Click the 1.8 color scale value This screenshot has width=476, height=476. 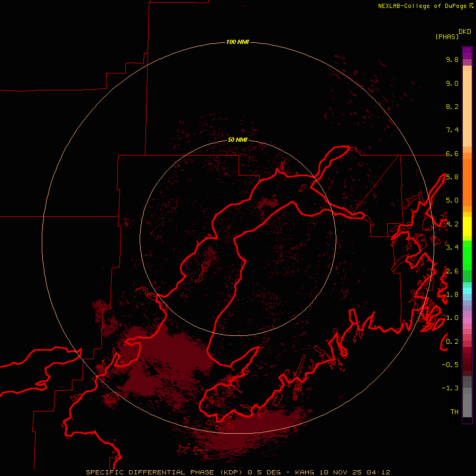452,295
